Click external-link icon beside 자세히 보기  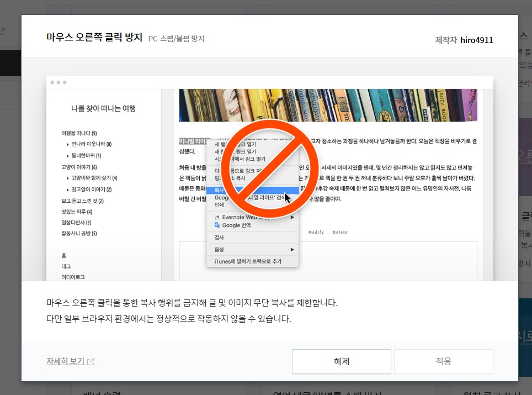click(90, 361)
